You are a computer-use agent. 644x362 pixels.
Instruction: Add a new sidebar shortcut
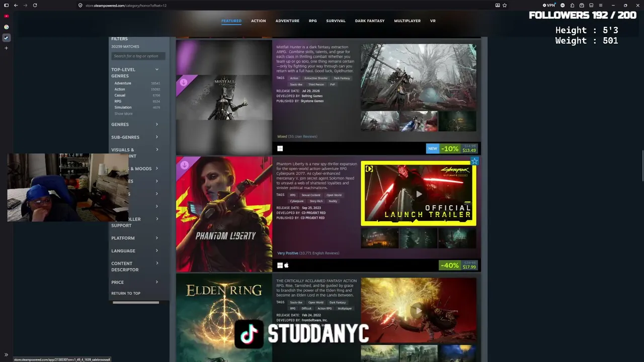coord(7,48)
